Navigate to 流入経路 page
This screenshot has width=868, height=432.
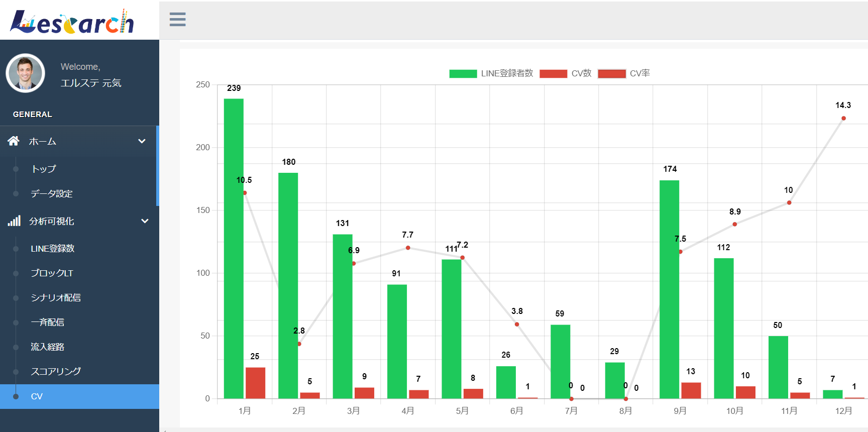pyautogui.click(x=48, y=347)
